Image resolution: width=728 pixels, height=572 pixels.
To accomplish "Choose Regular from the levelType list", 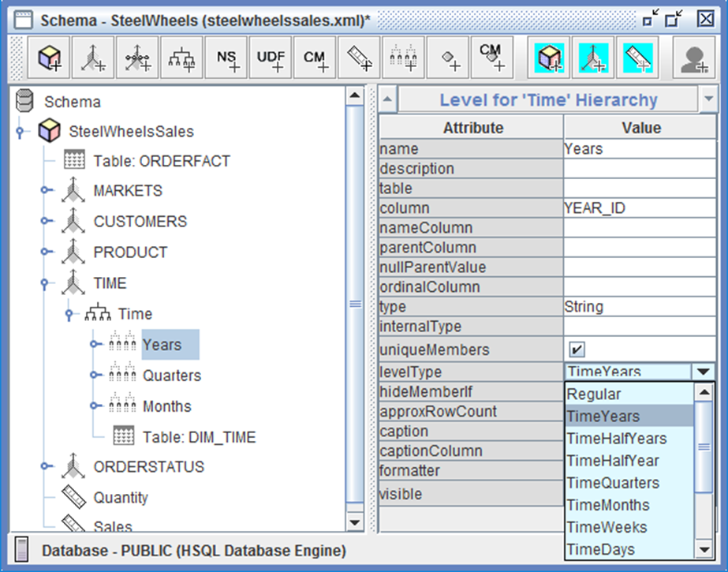I will (594, 394).
